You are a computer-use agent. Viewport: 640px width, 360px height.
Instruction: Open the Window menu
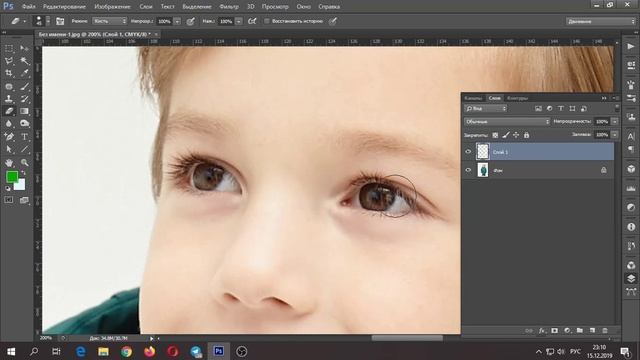(x=304, y=7)
